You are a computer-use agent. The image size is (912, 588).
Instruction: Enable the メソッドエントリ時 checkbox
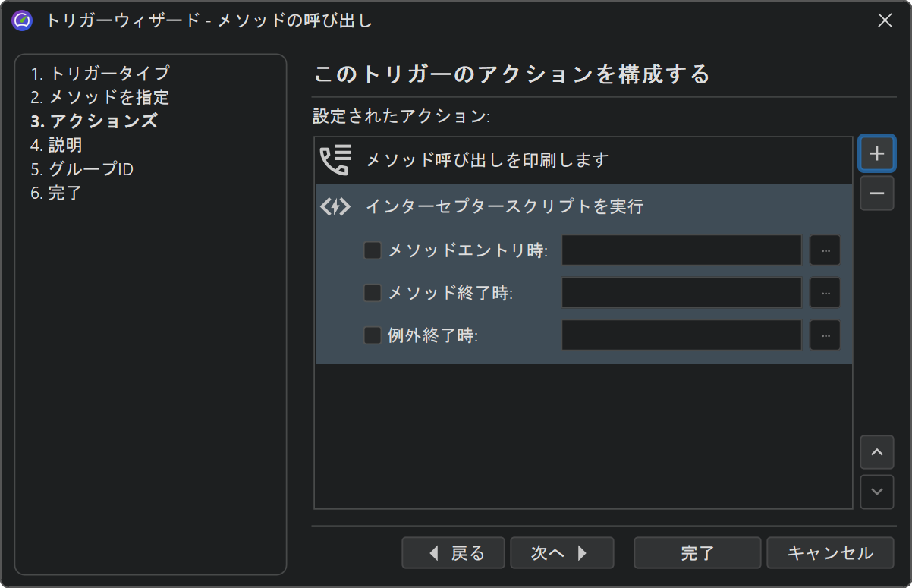373,250
